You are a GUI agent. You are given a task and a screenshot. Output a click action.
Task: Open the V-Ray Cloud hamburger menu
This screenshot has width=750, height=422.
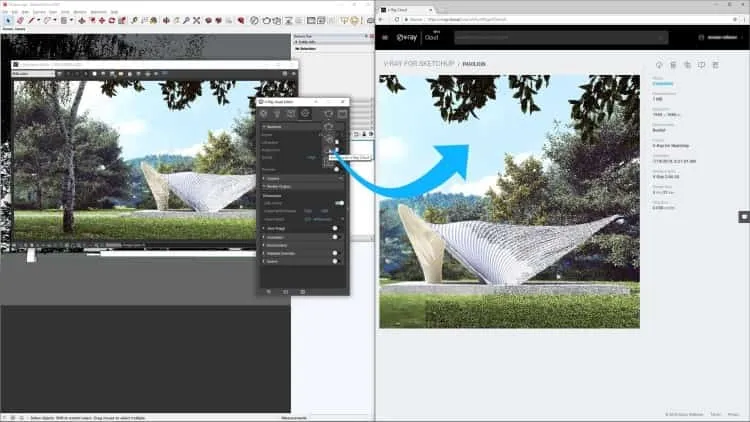tap(385, 37)
